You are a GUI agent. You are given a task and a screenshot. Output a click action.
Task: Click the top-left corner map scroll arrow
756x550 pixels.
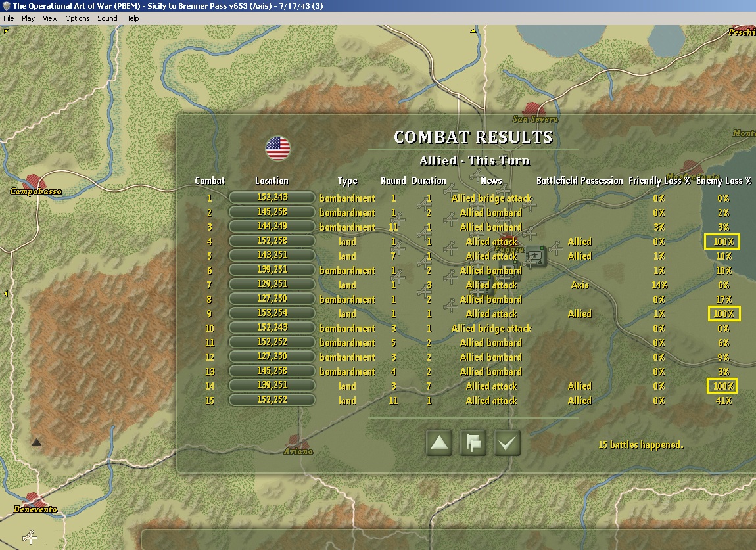click(x=6, y=31)
